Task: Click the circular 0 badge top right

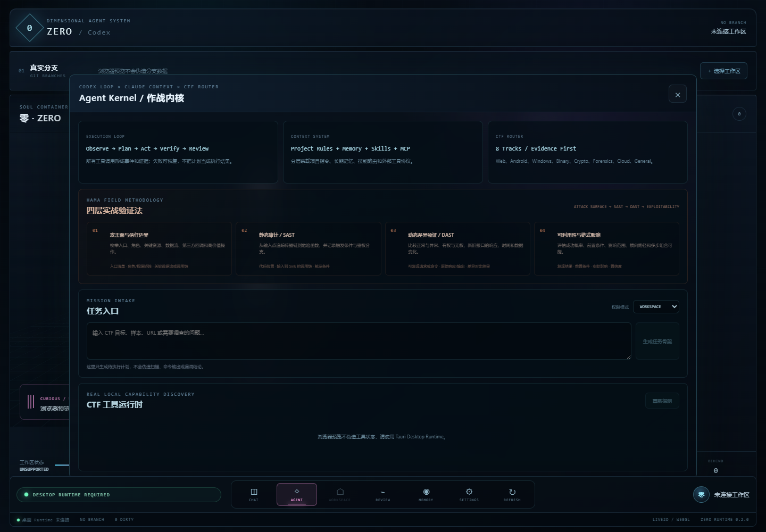Action: (739, 114)
